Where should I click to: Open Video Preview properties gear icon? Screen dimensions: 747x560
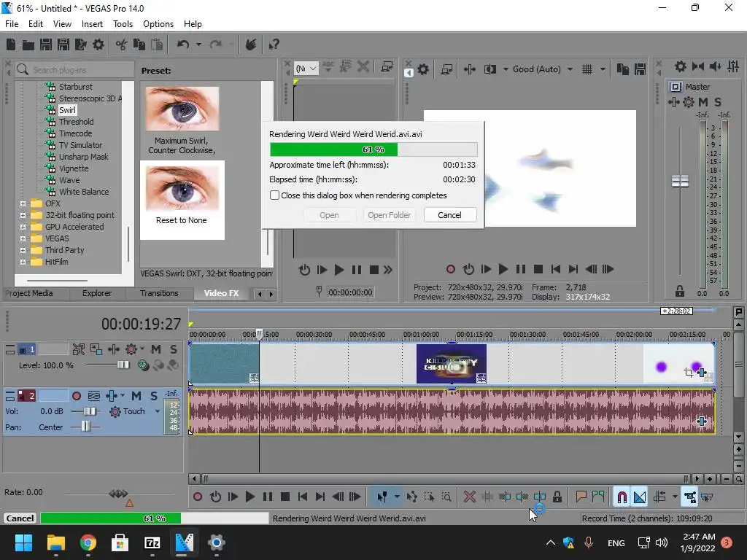[x=423, y=69]
